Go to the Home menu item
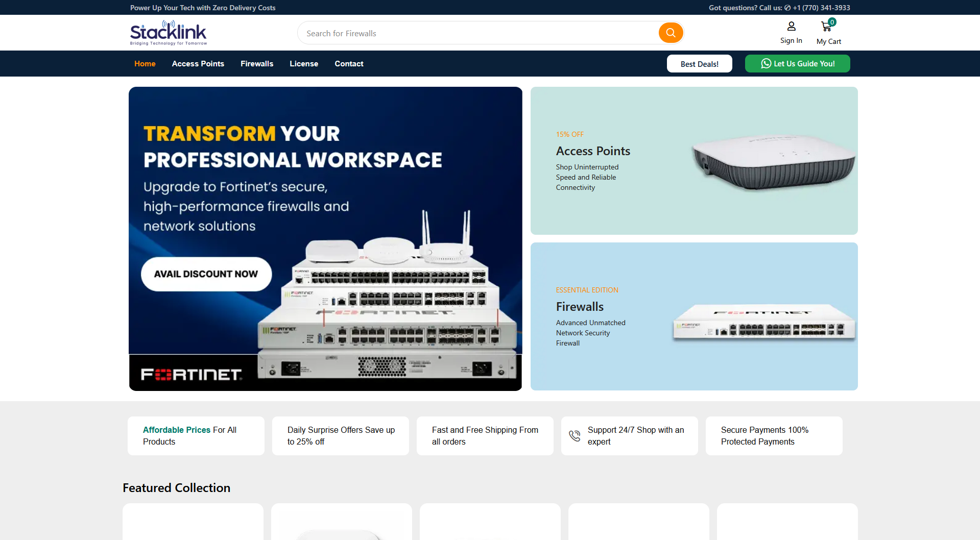The width and height of the screenshot is (980, 540). [145, 64]
